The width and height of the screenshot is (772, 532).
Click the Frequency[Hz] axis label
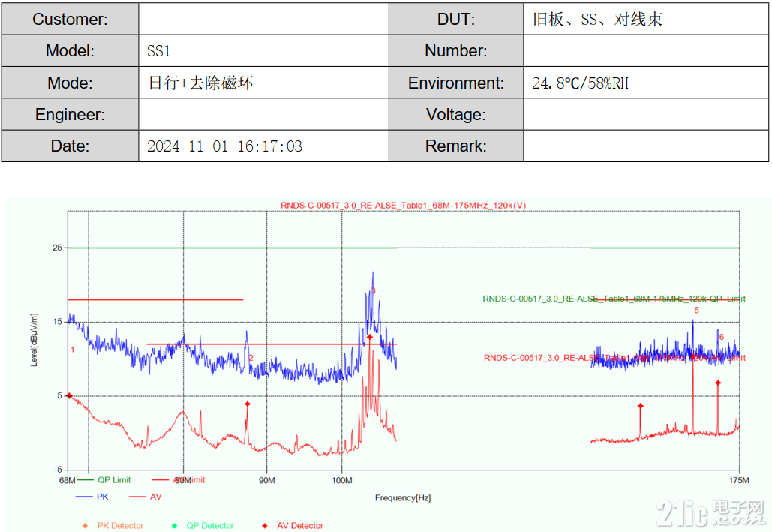point(403,498)
